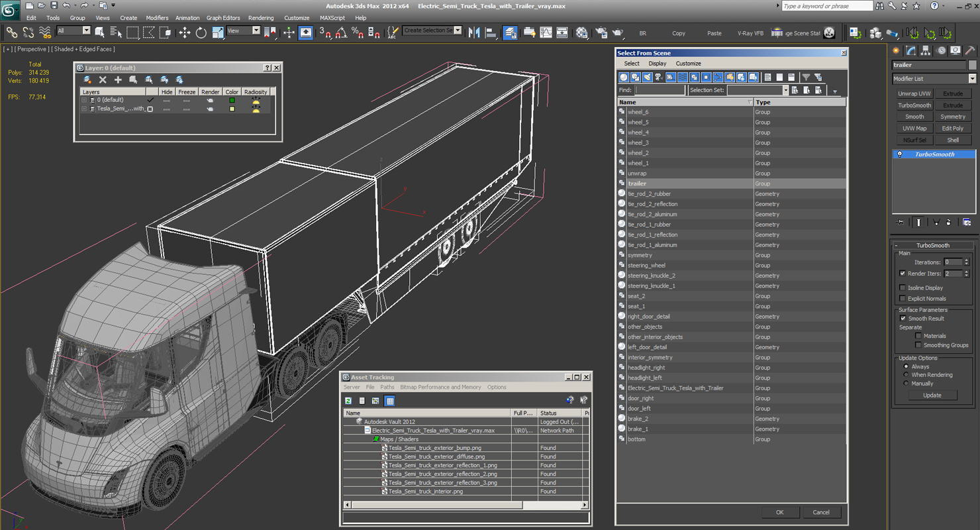The width and height of the screenshot is (980, 530).
Task: Switch to the Hierarchy command panel
Action: click(926, 50)
